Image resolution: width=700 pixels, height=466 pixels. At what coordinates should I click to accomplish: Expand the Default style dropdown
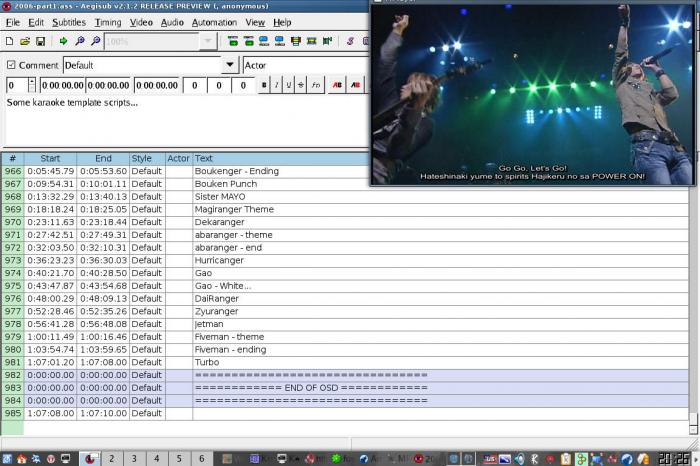click(x=229, y=65)
